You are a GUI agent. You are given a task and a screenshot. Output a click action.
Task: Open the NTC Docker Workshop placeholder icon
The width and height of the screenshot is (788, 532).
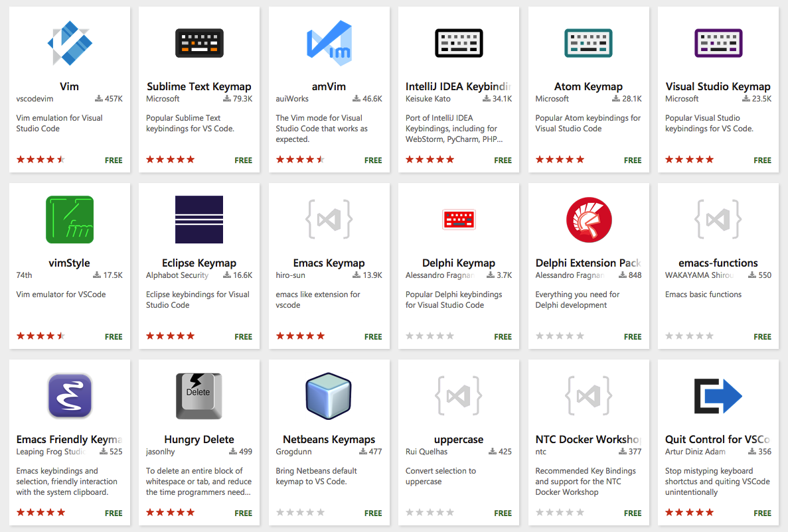pos(588,395)
